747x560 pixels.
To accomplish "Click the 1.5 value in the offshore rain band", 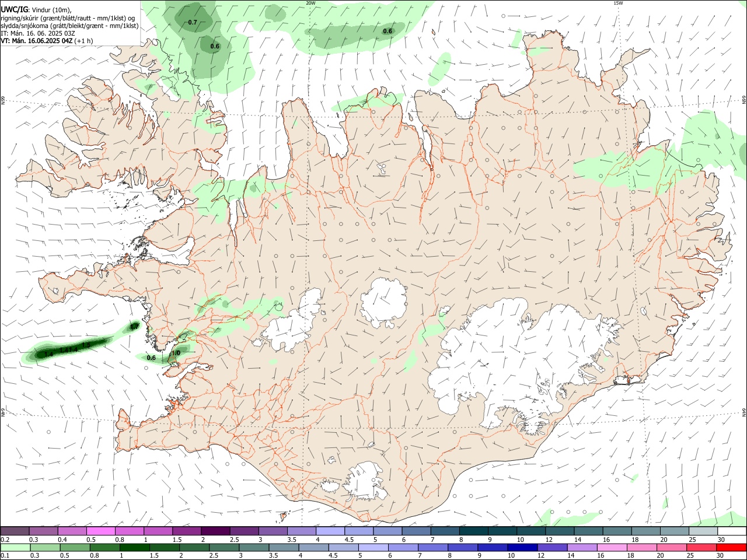I will [x=86, y=345].
